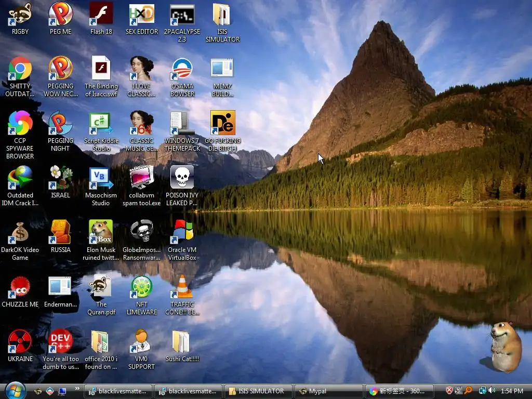Click the 1:54 PM system clock
The width and height of the screenshot is (532, 399).
pyautogui.click(x=512, y=391)
